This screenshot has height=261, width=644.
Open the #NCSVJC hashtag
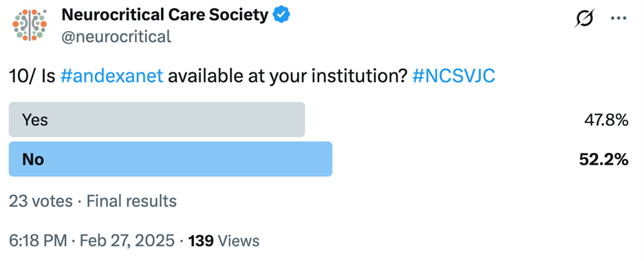(x=453, y=77)
